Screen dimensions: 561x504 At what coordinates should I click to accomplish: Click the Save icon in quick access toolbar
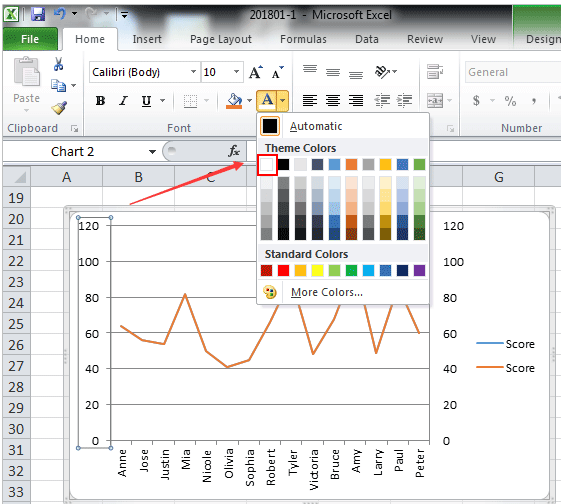(38, 14)
